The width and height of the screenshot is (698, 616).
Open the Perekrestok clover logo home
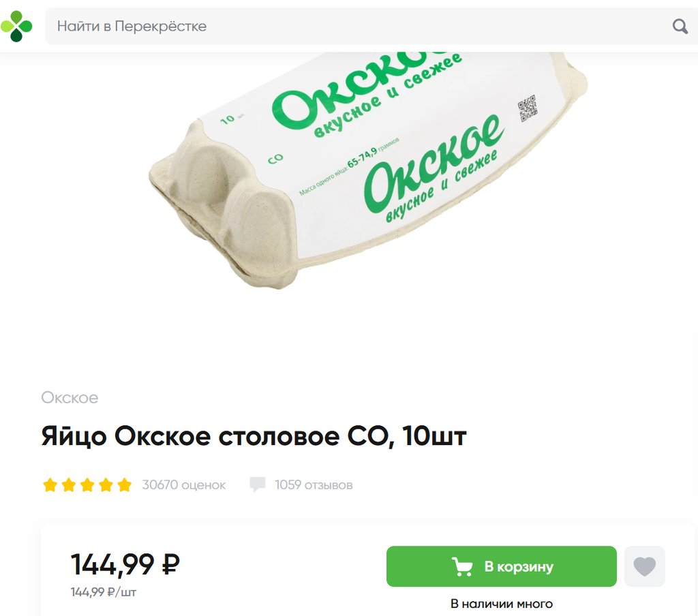[16, 27]
